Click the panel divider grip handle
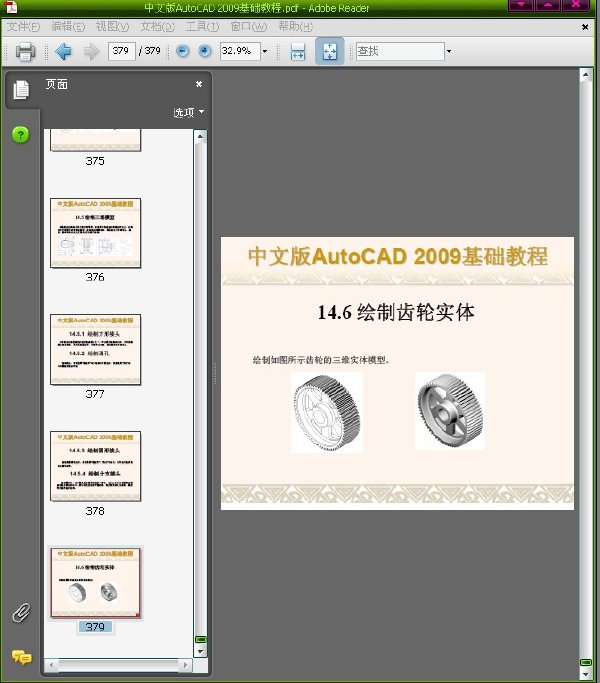Image resolution: width=600 pixels, height=683 pixels. [215, 373]
